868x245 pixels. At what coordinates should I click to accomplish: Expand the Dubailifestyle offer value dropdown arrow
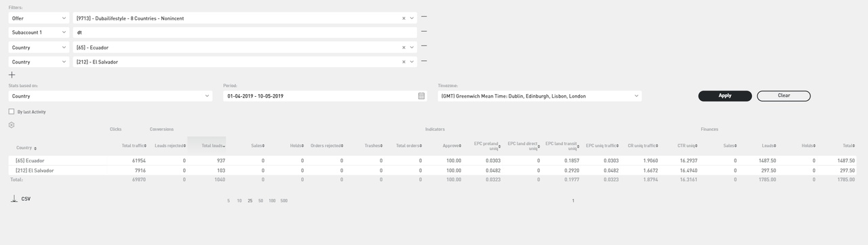click(x=412, y=18)
